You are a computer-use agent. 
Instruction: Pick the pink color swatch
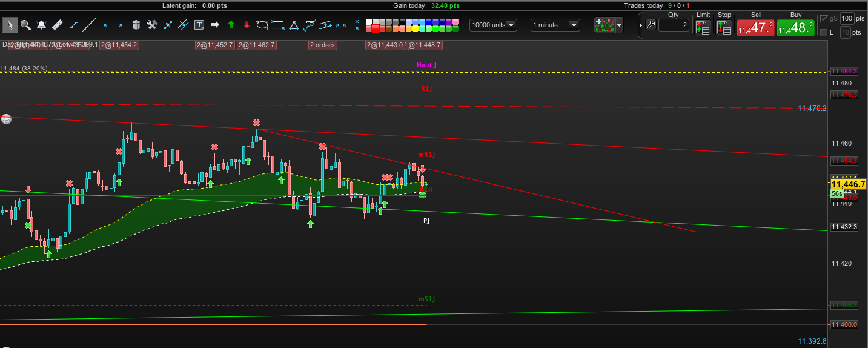(456, 22)
